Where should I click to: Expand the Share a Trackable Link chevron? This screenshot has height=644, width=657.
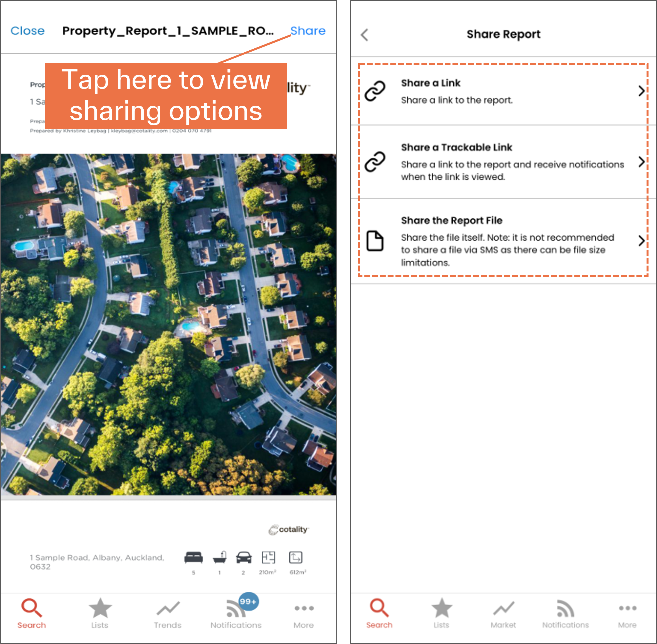tap(641, 162)
